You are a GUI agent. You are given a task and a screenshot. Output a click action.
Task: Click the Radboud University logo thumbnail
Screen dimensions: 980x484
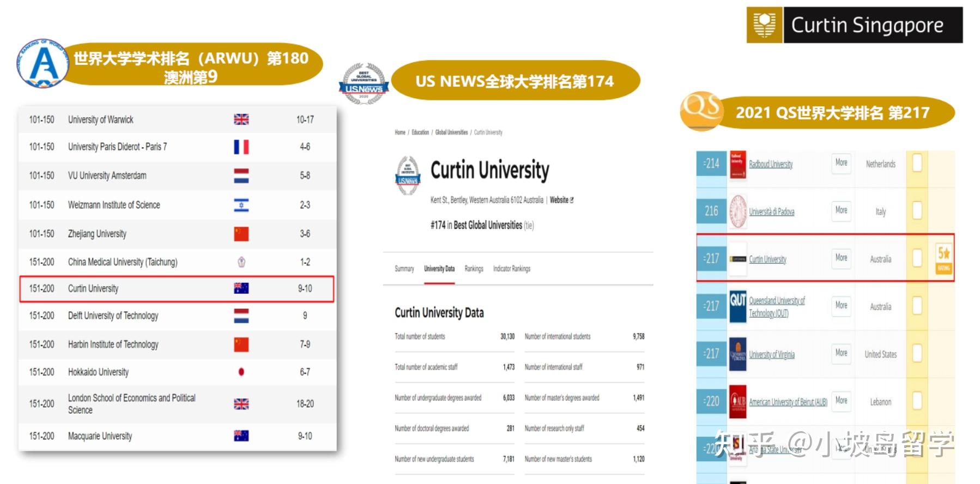[x=738, y=164]
